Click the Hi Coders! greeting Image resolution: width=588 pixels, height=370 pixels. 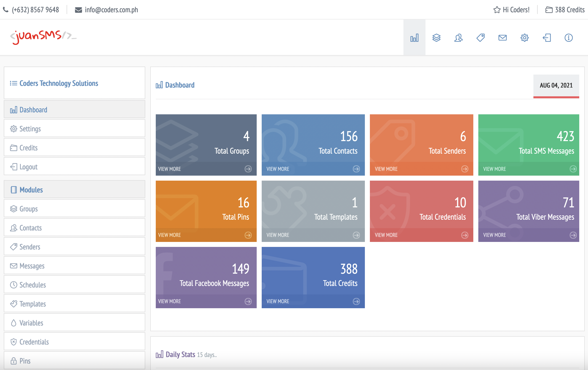pos(516,10)
